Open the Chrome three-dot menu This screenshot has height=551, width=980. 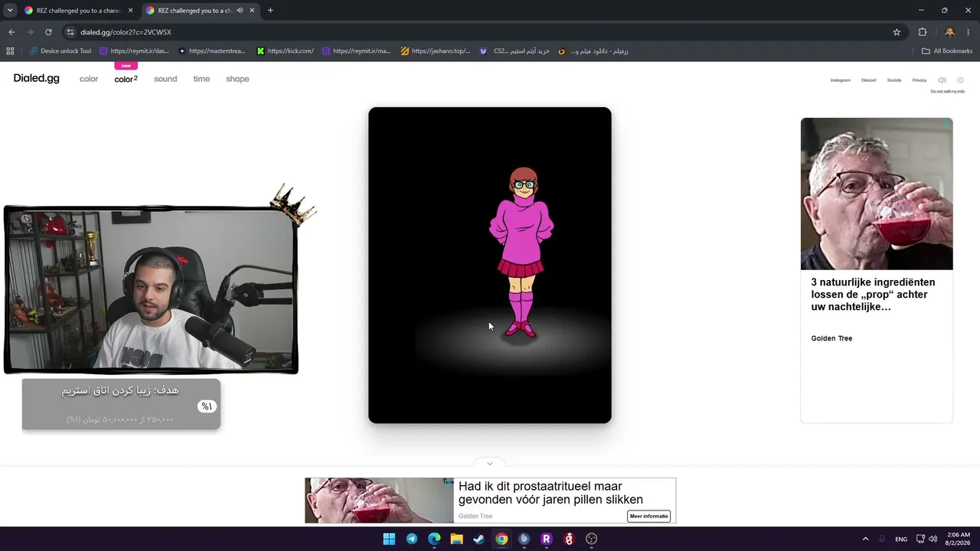click(969, 32)
